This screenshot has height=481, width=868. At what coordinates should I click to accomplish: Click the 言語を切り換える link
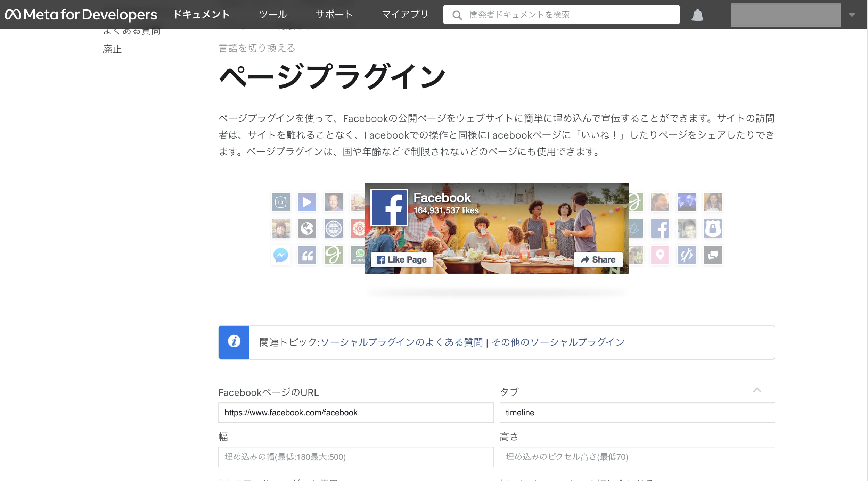coord(257,48)
